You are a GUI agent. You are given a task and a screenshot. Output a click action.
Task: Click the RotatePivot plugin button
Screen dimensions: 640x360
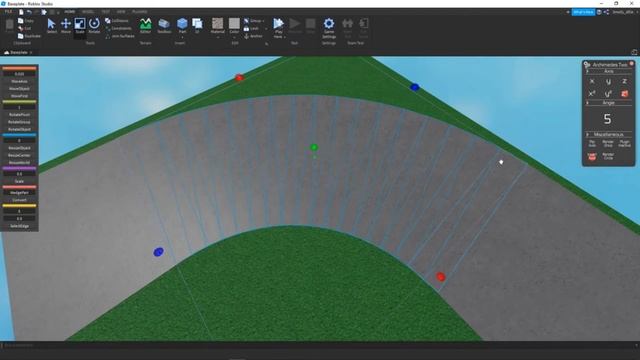click(x=20, y=115)
